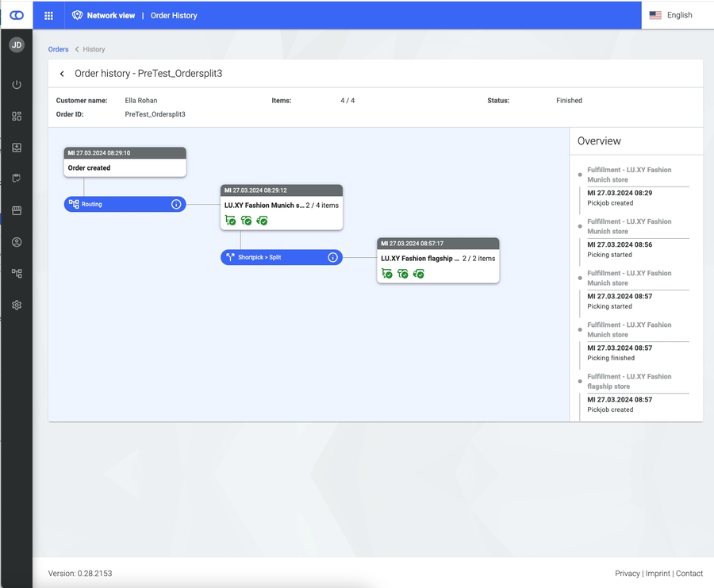This screenshot has width=714, height=588.
Task: Open the Privacy footer link
Action: click(x=627, y=573)
